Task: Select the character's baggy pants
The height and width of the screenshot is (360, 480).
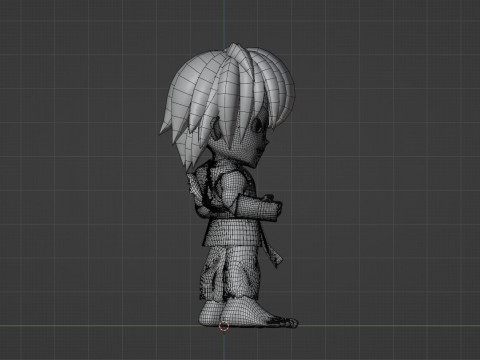Action: 230,272
